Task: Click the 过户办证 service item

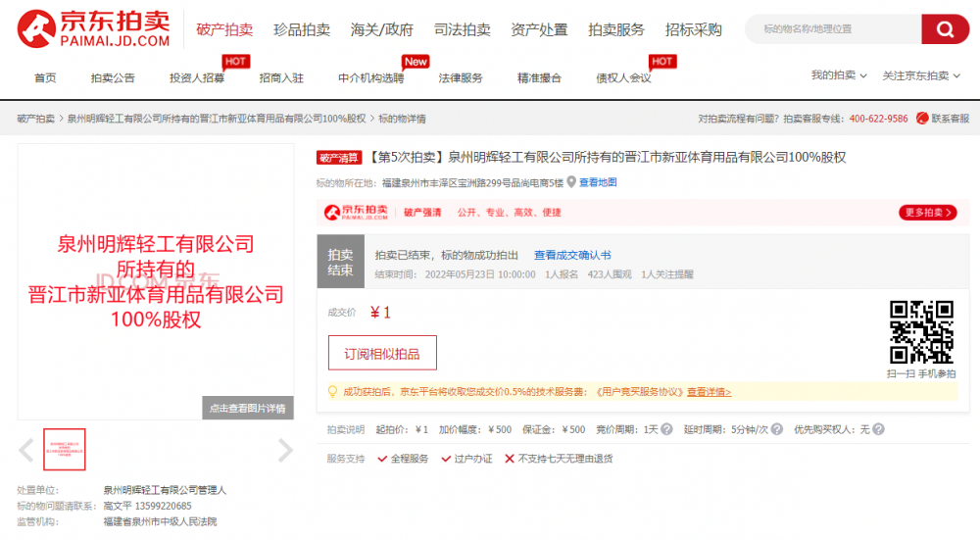Action: [x=466, y=459]
